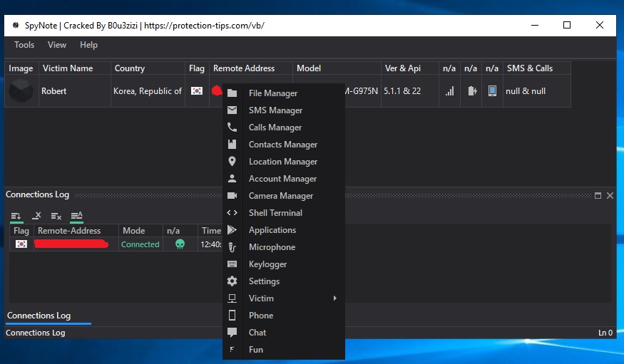
Task: Click the 'Ver & Api' column header
Action: (409, 68)
